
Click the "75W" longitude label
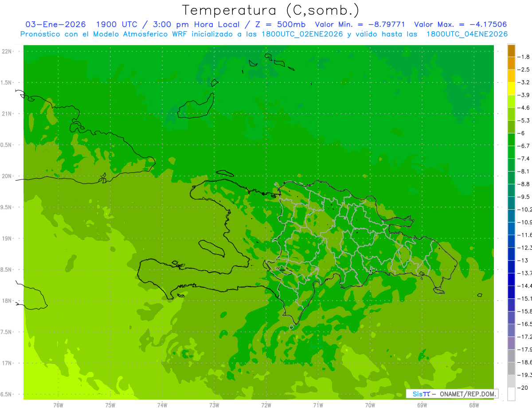click(110, 405)
